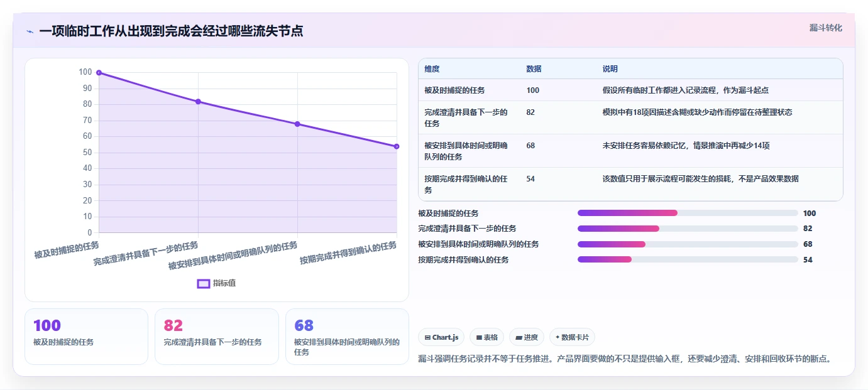Click the description starting 未安排任务容易依赖记忆

(686, 146)
